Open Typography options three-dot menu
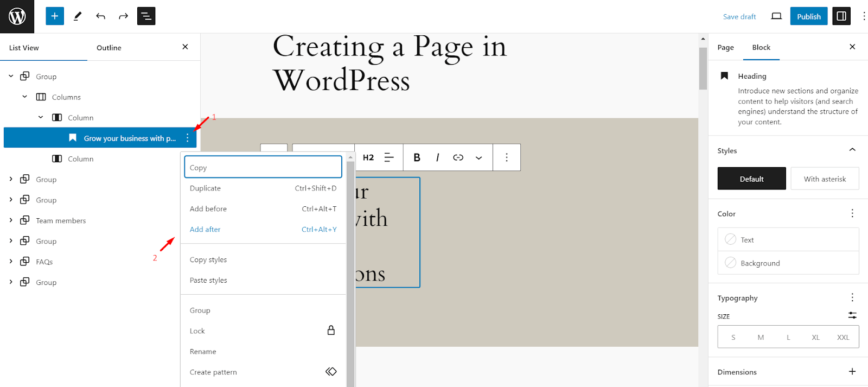868x387 pixels. [852, 297]
